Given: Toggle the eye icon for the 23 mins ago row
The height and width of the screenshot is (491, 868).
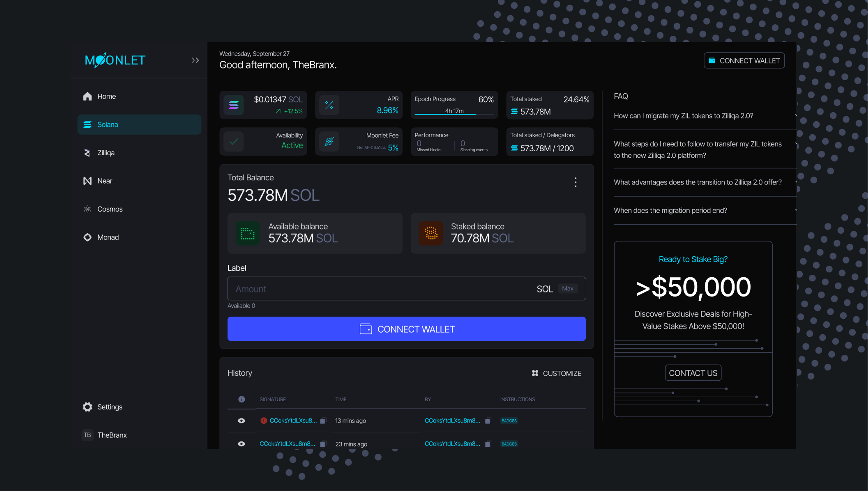Looking at the screenshot, I should pos(242,444).
